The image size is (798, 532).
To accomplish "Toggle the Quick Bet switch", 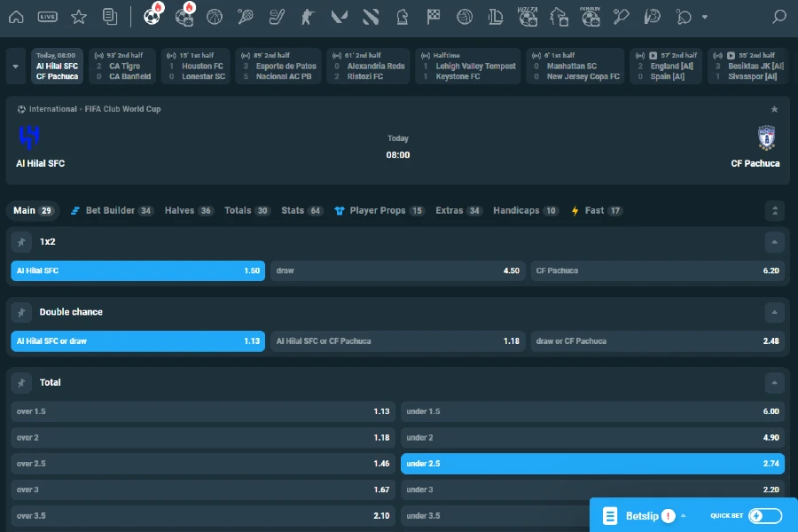I will pyautogui.click(x=765, y=516).
